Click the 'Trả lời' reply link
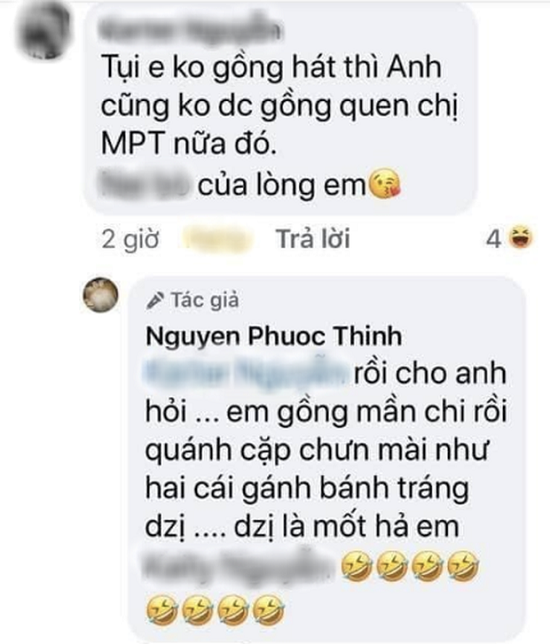 [x=313, y=238]
